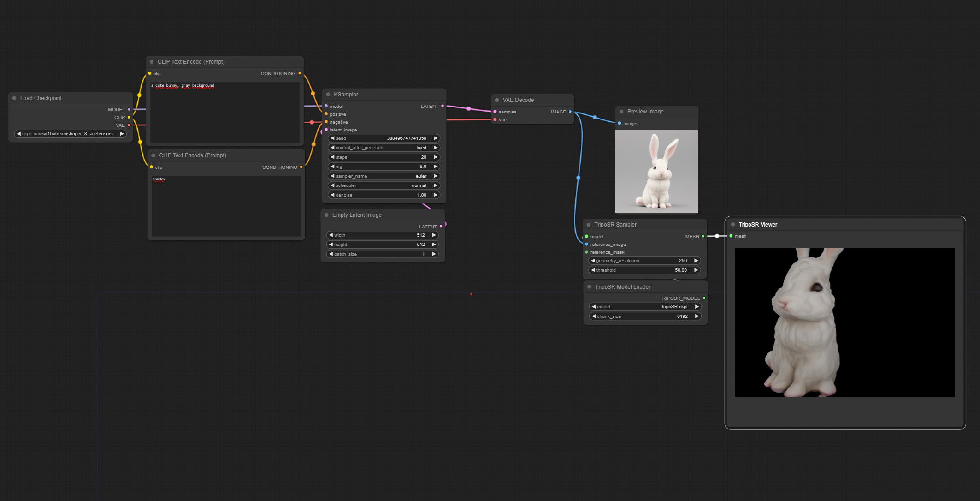Decrease denoise with the left arrow
The image size is (980, 501).
coord(332,195)
